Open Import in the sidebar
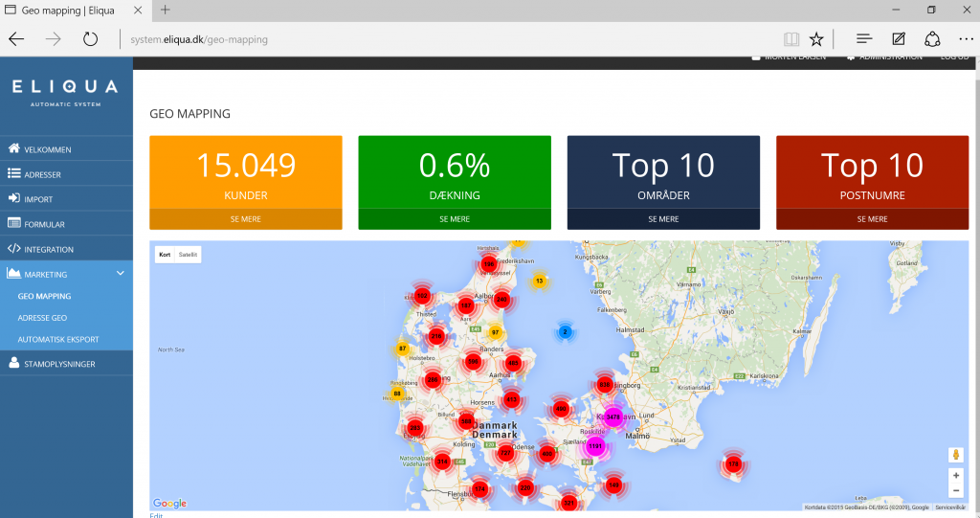 (x=66, y=199)
